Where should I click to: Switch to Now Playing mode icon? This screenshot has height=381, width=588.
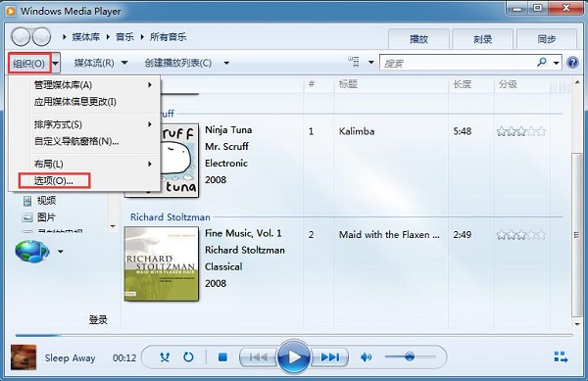pos(561,357)
